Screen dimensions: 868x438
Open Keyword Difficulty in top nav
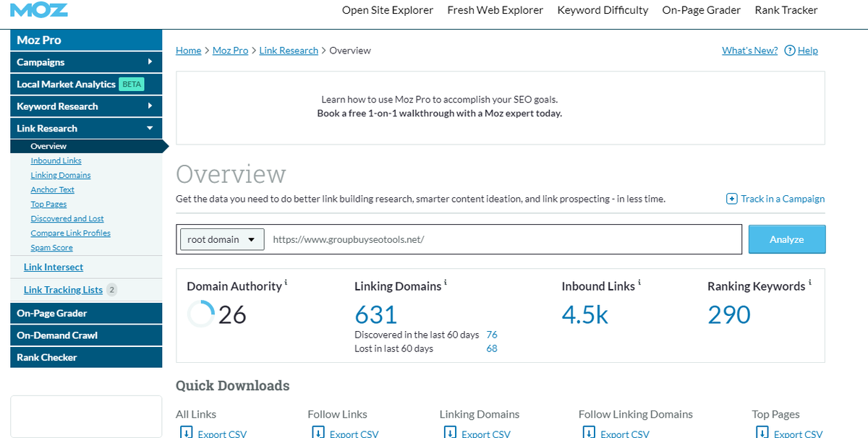(603, 10)
